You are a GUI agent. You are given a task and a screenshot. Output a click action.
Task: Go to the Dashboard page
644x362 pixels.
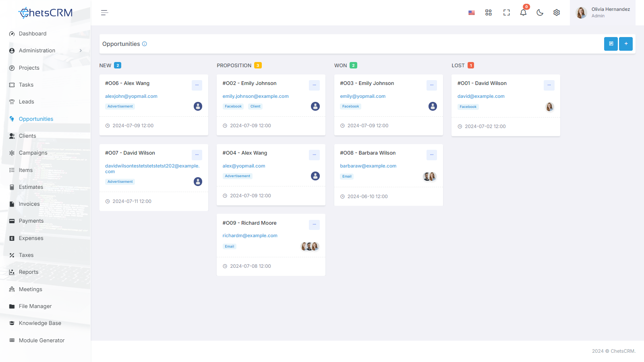click(33, 34)
